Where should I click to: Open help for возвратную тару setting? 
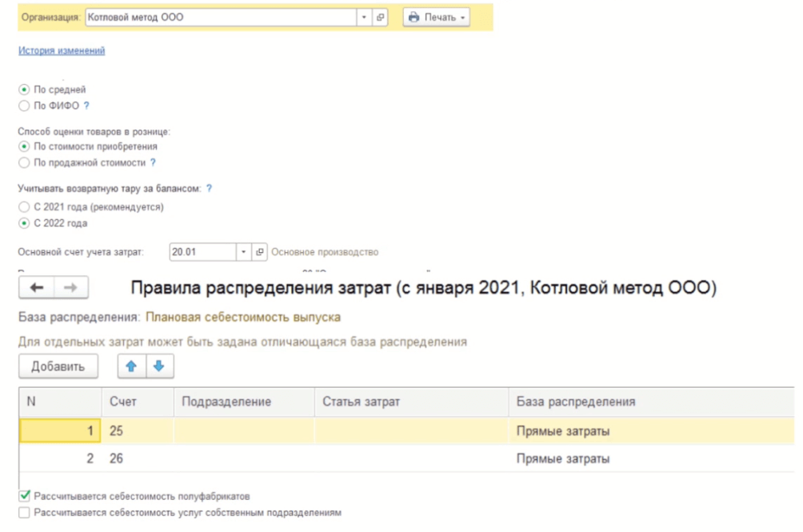[x=209, y=188]
